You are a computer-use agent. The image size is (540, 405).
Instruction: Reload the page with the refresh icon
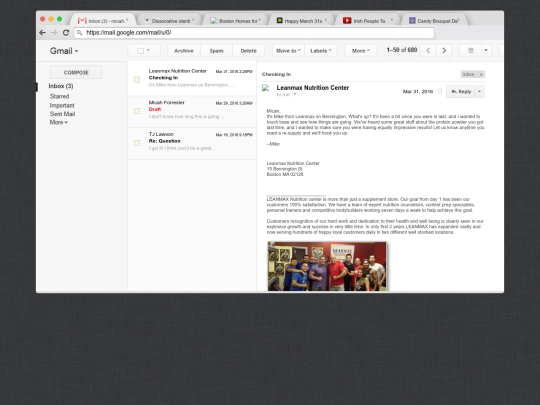click(66, 33)
